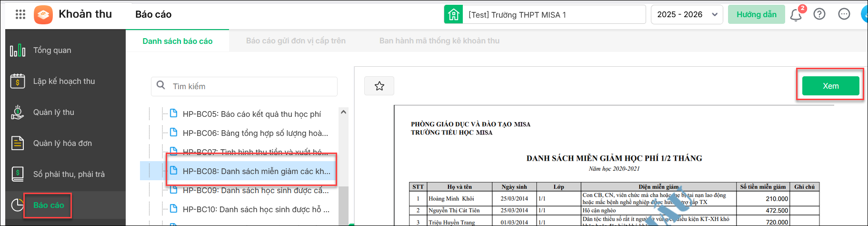Select report HP-BC05: Báo cáo kết quả thu học phí
This screenshot has width=868, height=226.
click(x=252, y=114)
